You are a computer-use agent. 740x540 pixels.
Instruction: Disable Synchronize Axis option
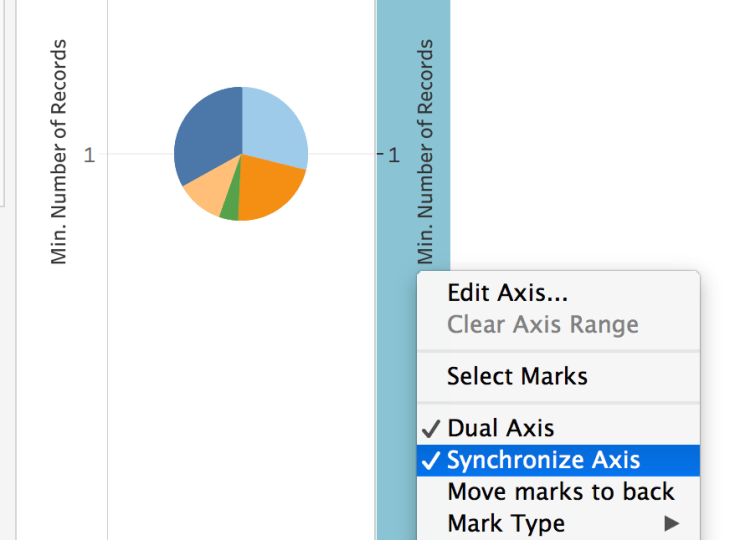pos(543,460)
